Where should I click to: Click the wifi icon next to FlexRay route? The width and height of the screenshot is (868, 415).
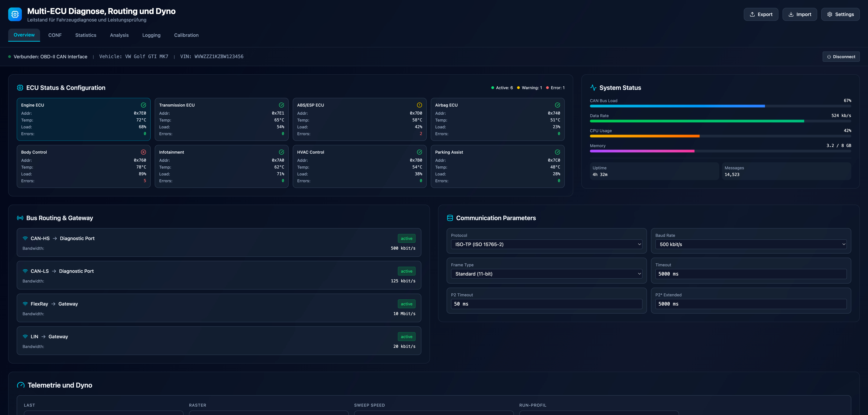pyautogui.click(x=25, y=304)
